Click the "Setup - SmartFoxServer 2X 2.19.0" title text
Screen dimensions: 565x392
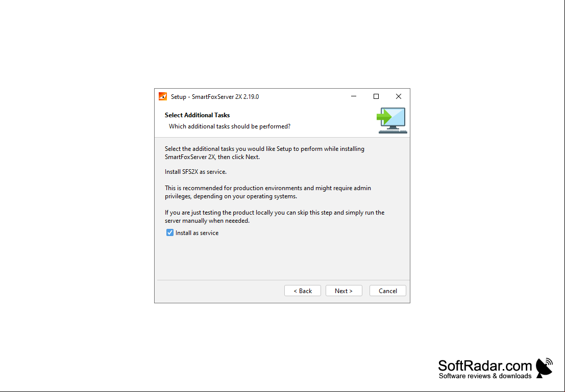point(215,96)
